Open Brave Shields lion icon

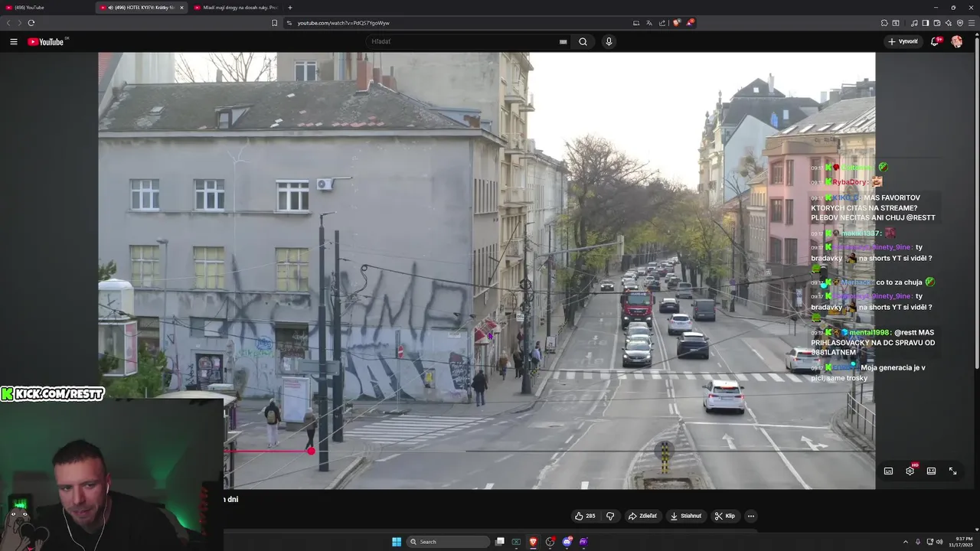(x=676, y=23)
